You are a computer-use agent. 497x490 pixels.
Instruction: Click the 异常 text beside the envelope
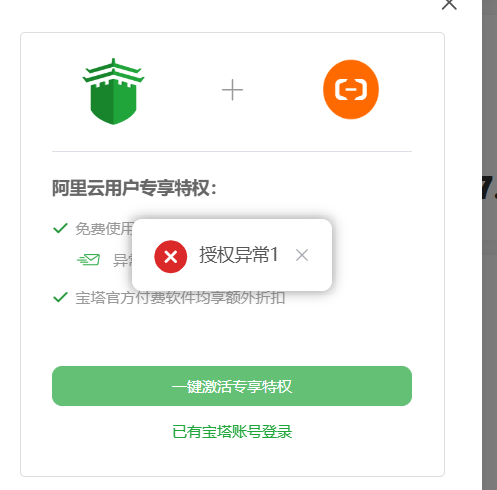[123, 260]
